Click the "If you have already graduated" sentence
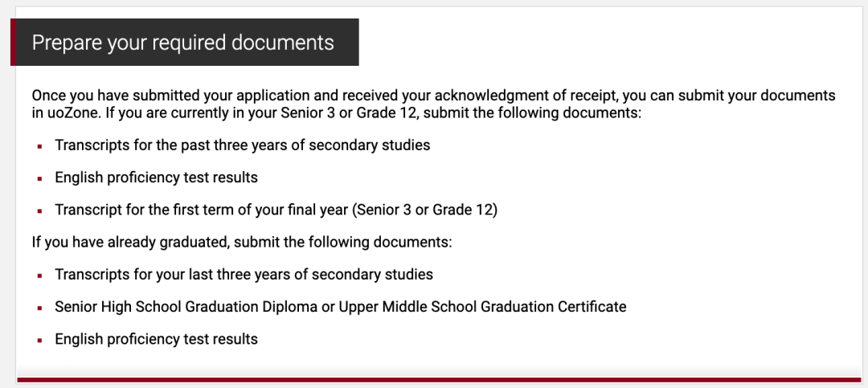 [x=242, y=242]
